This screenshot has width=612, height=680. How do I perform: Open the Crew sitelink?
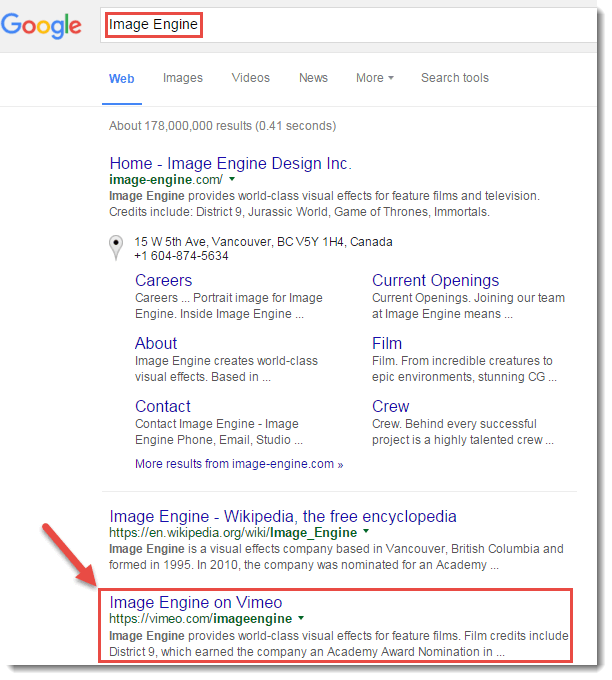click(390, 406)
